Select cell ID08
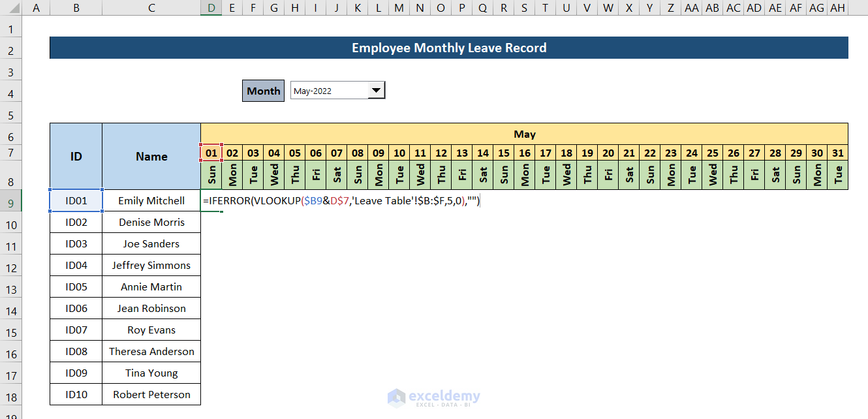 pos(76,352)
